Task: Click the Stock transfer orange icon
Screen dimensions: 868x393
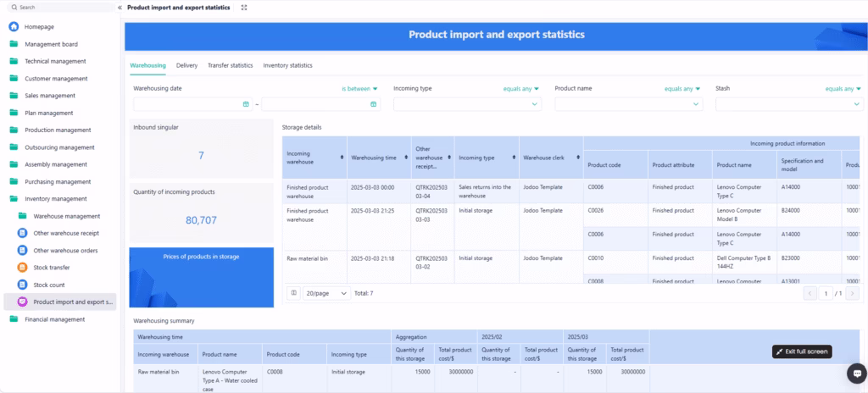Action: tap(23, 268)
